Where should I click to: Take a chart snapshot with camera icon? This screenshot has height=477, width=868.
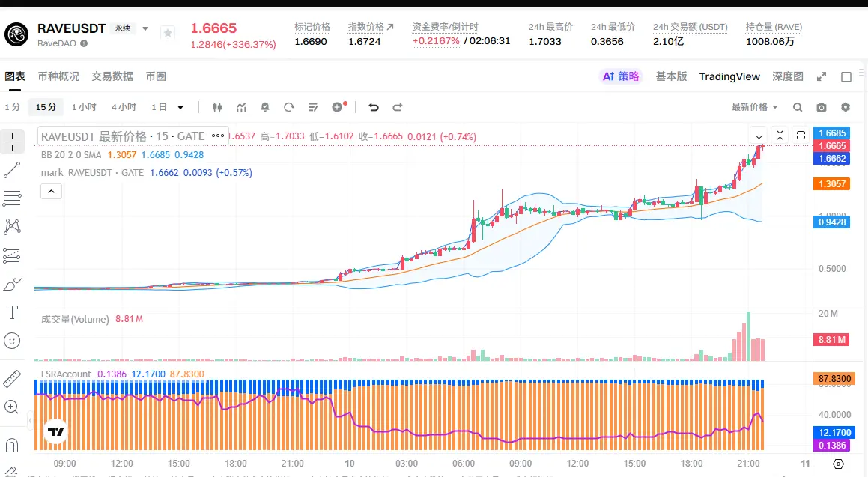pyautogui.click(x=822, y=107)
